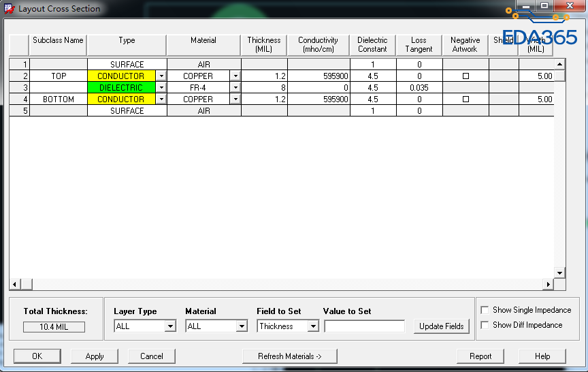Enable Show Diff Impedance checkbox

click(x=485, y=325)
